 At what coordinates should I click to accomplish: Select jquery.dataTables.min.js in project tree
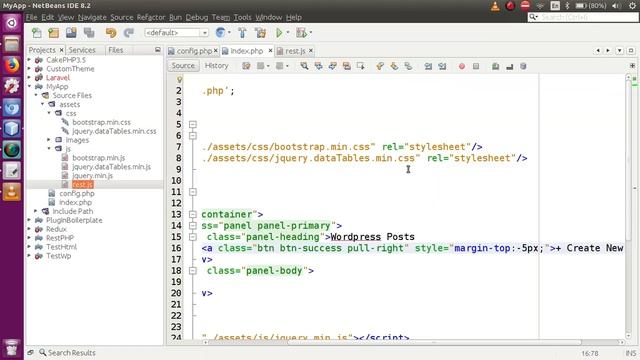[x=111, y=167]
